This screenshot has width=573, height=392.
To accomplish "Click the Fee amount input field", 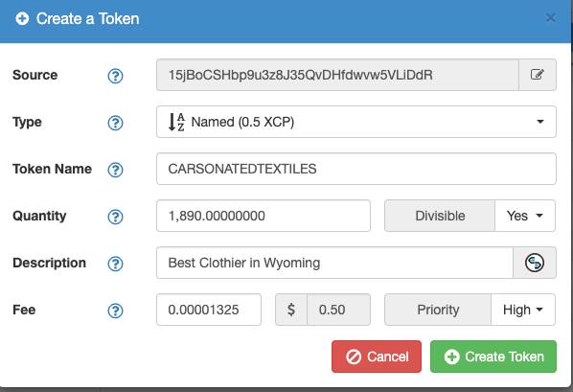I will coord(209,310).
